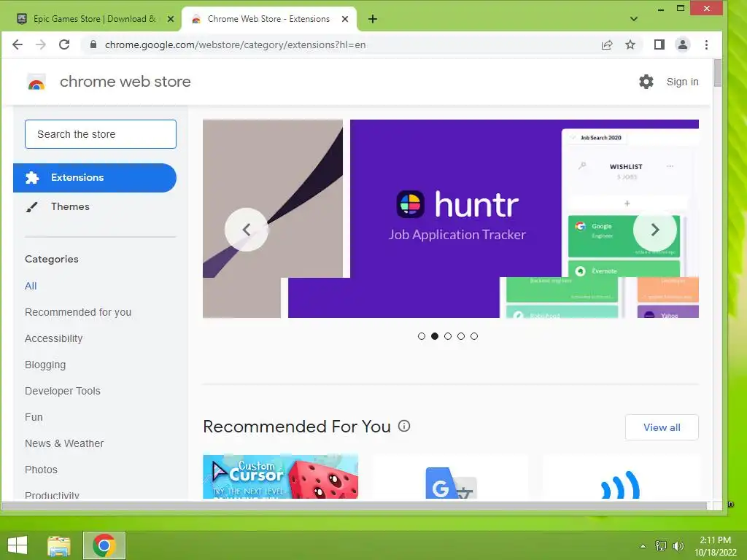Open the Chrome profile avatar
The height and width of the screenshot is (560, 747).
click(683, 44)
